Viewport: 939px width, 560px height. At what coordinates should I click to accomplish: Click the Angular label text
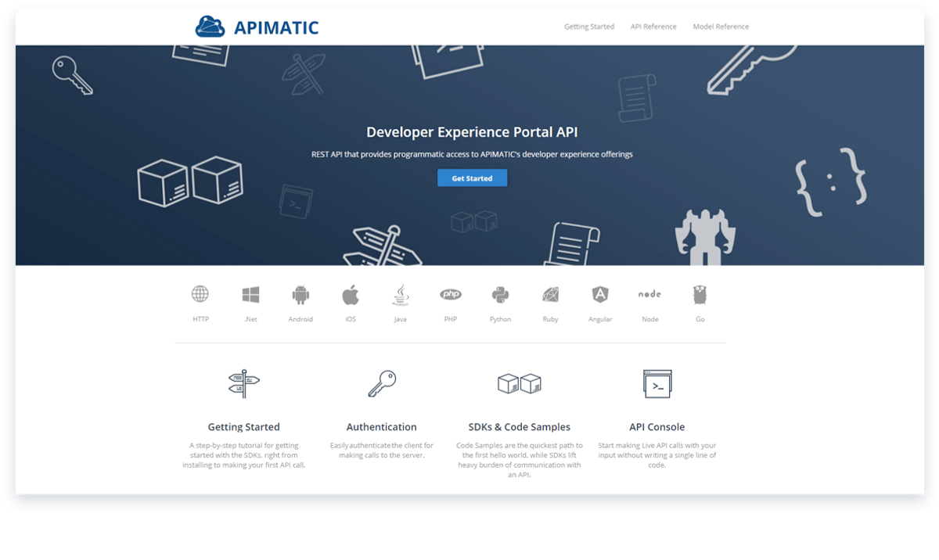pyautogui.click(x=600, y=319)
